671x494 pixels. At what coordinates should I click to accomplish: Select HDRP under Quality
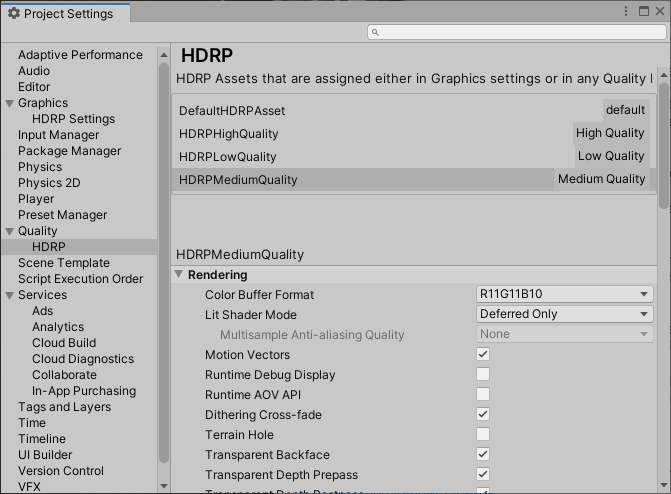click(49, 247)
